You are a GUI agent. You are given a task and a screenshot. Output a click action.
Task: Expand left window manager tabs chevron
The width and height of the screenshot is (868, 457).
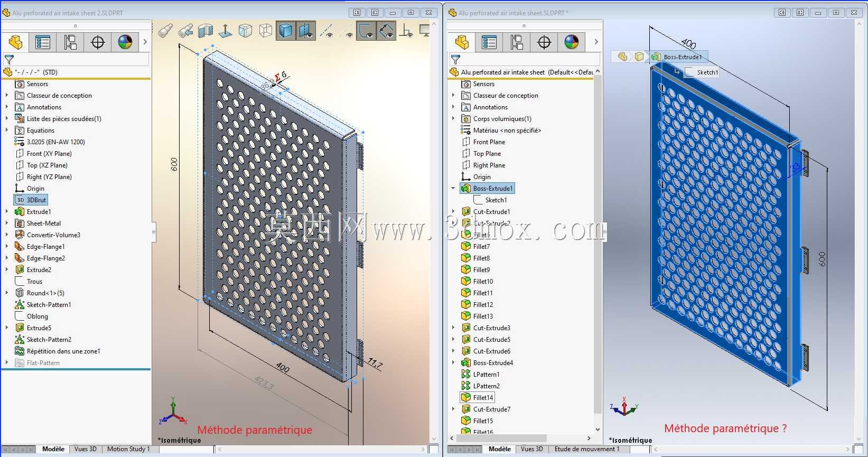145,42
